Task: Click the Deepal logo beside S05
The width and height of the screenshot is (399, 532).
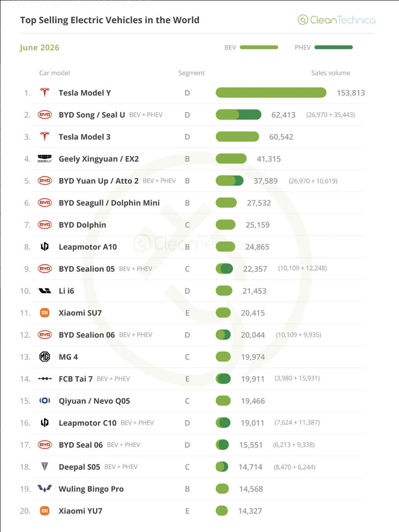Action: (x=45, y=467)
